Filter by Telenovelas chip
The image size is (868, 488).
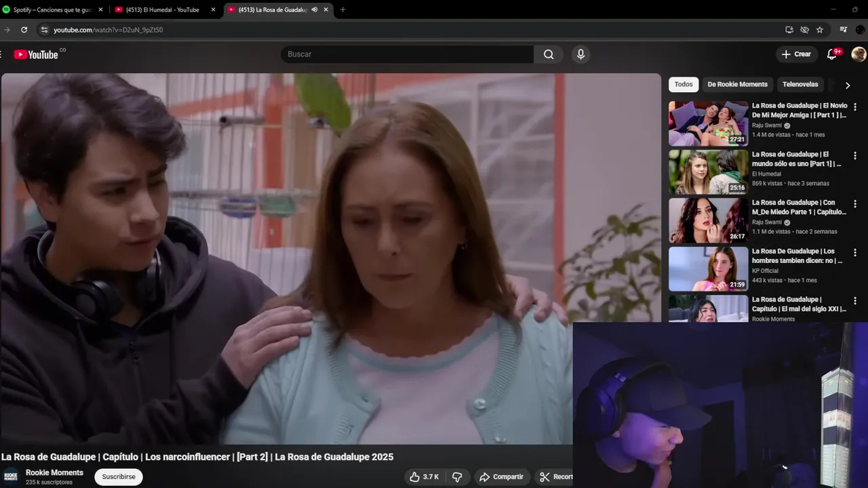(x=800, y=85)
